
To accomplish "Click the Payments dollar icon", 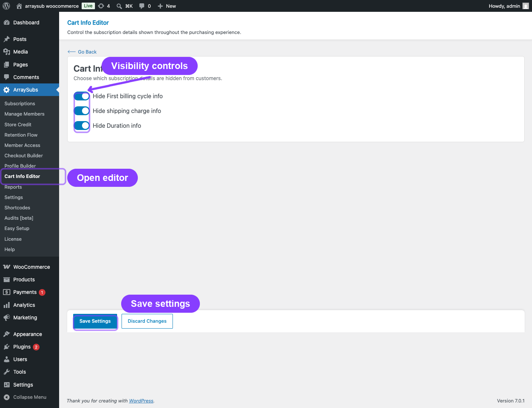I will coord(7,292).
